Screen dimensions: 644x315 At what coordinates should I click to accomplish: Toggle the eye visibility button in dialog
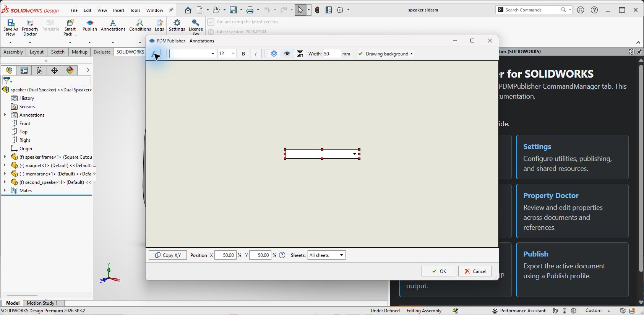point(287,54)
